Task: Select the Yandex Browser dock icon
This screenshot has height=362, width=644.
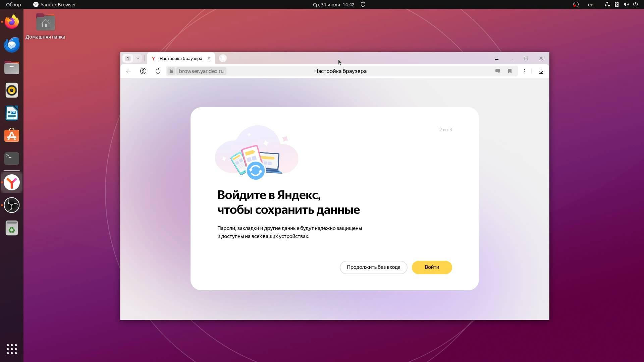Action: pos(12,183)
